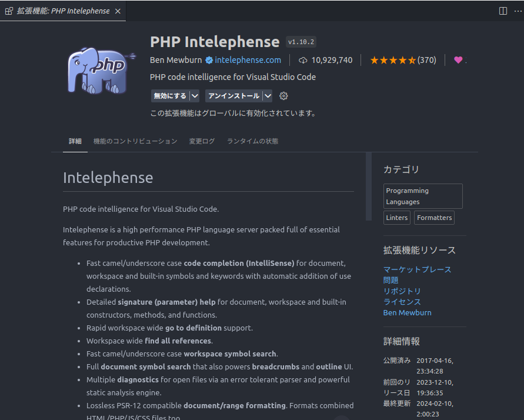Open the Ben Mewburn resource link
The width and height of the screenshot is (524, 420).
pyautogui.click(x=407, y=313)
